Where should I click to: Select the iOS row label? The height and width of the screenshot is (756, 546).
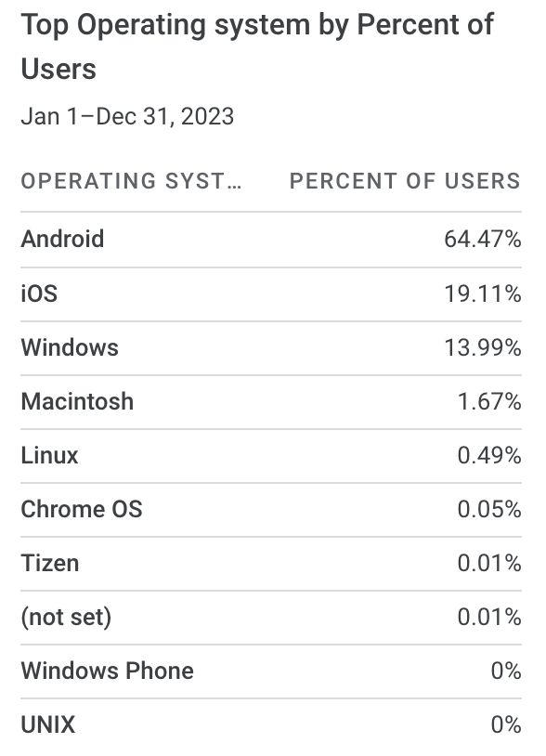tap(39, 293)
